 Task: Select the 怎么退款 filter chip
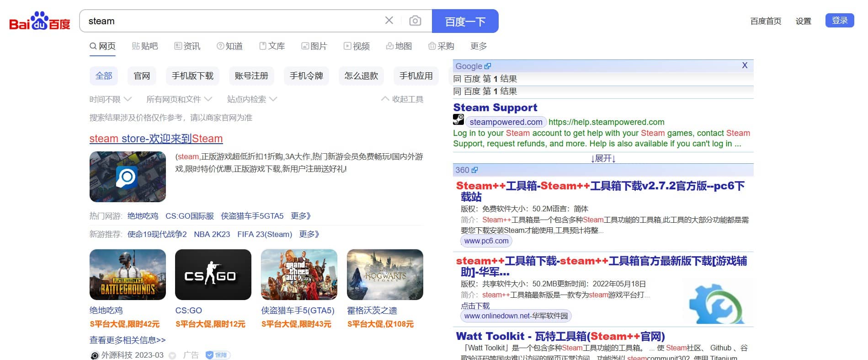pos(361,76)
